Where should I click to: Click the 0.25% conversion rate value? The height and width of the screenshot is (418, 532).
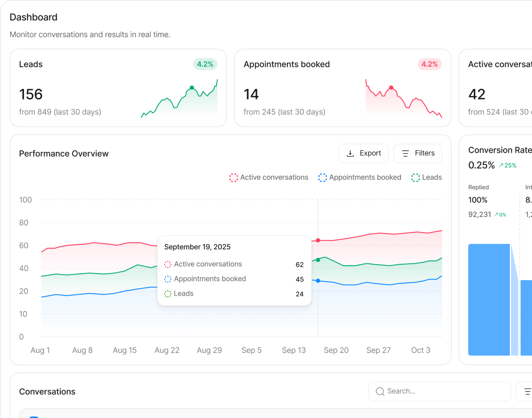pos(482,165)
